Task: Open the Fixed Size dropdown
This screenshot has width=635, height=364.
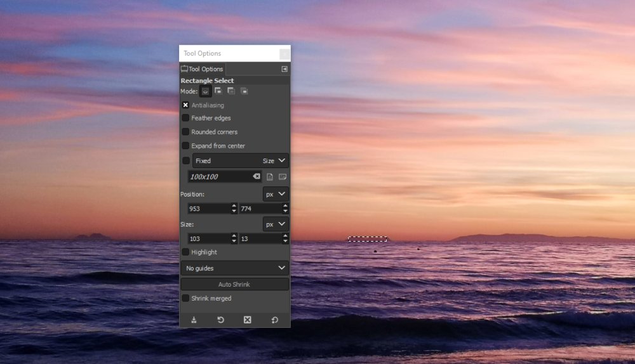Action: click(241, 160)
